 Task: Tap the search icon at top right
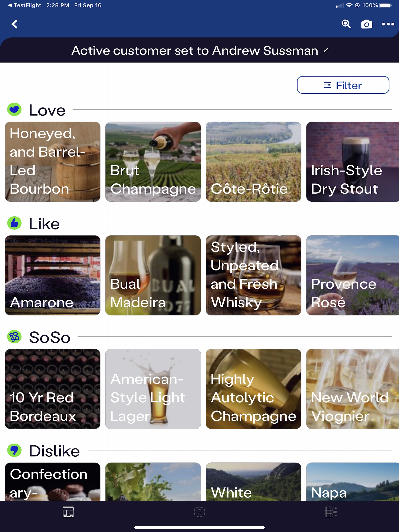[346, 24]
